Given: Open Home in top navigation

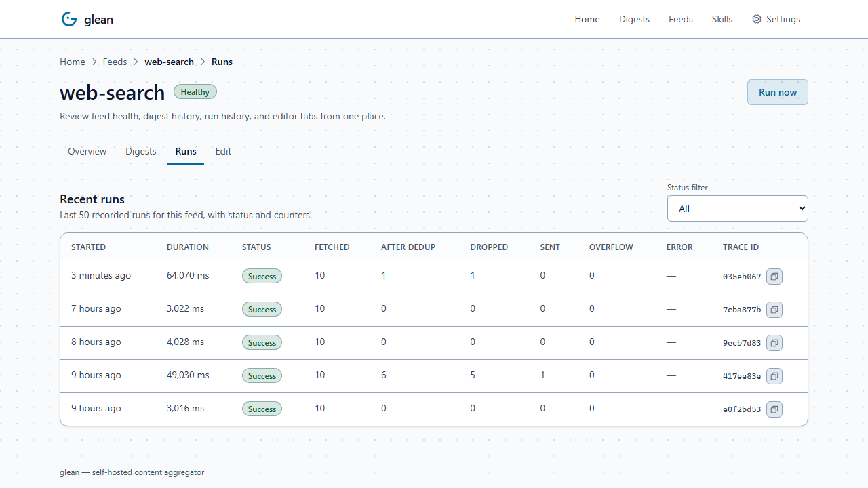Looking at the screenshot, I should pyautogui.click(x=587, y=19).
